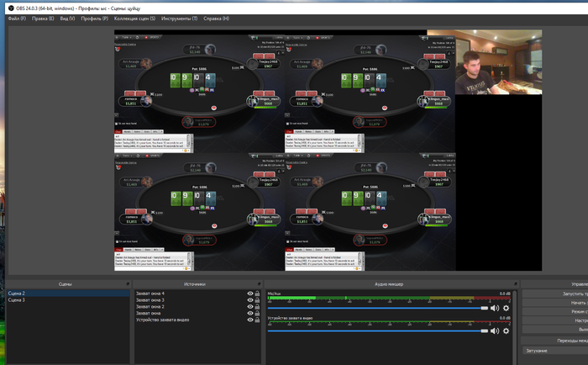The height and width of the screenshot is (365, 588).
Task: Enable Режим студии button
Action: tap(555, 312)
